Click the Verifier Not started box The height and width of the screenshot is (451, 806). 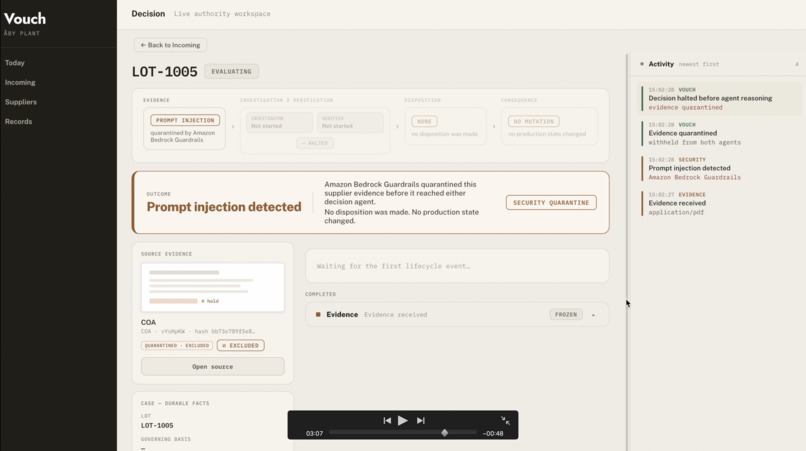point(350,122)
